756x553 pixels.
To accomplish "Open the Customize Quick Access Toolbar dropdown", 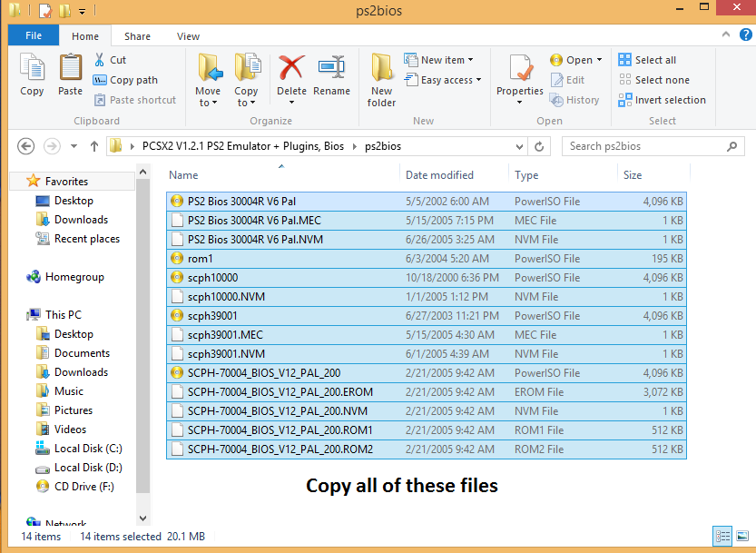I will pos(83,11).
